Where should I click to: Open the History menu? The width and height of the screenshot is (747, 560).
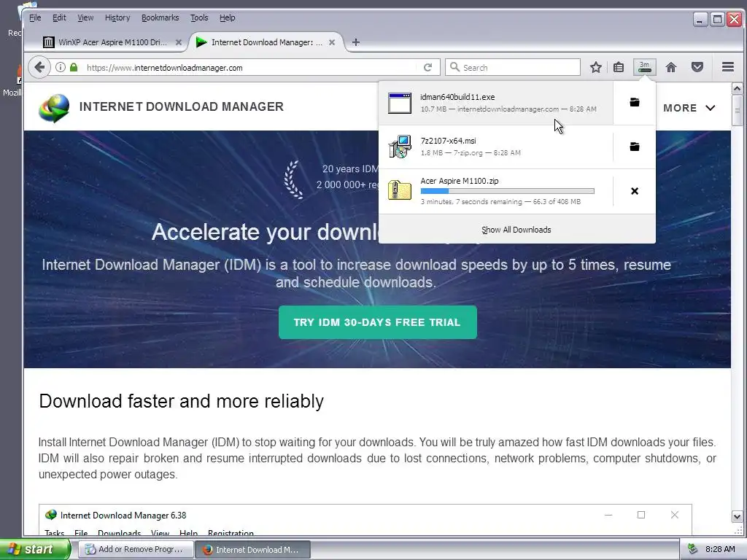(117, 17)
